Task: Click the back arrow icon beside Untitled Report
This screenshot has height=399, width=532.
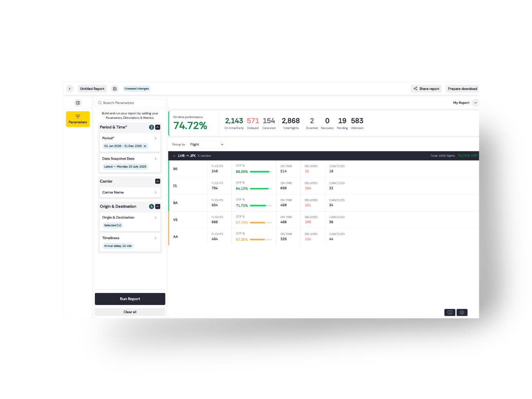Action: click(70, 89)
